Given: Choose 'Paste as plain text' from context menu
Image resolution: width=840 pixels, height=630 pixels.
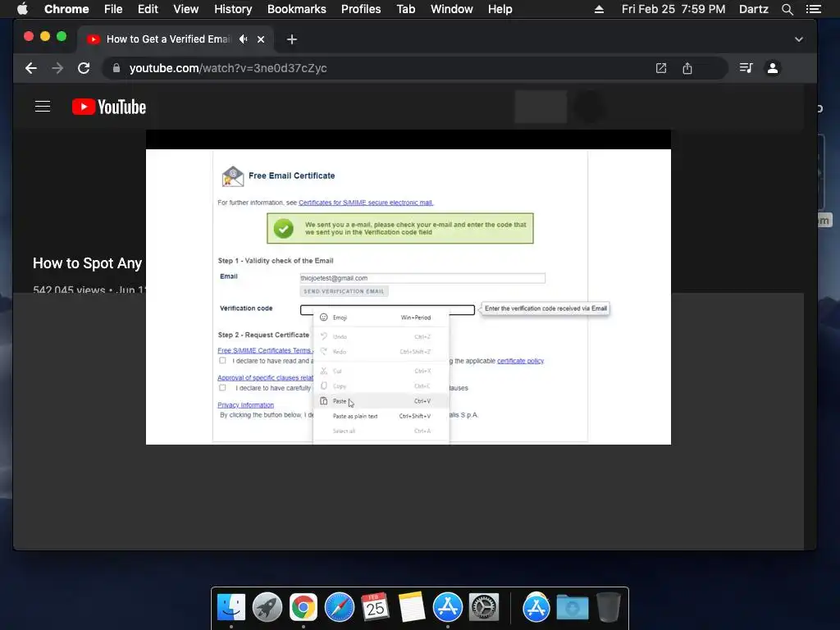Looking at the screenshot, I should click(381, 416).
